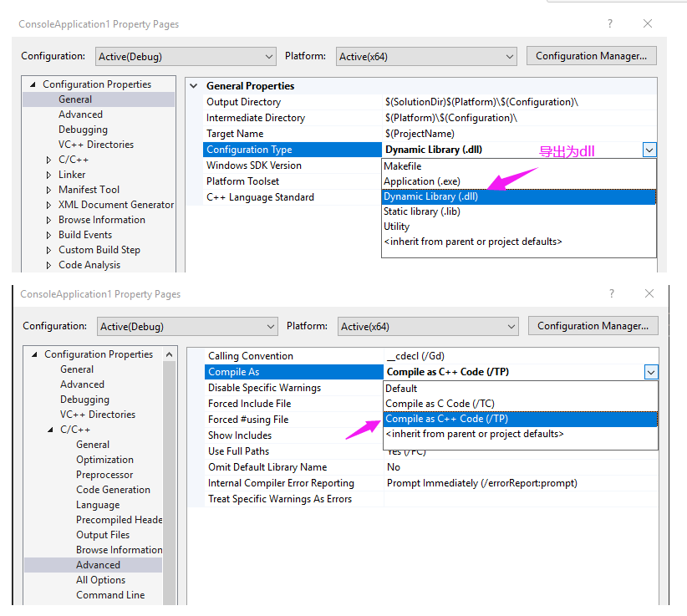The image size is (687, 616).
Task: Select Code Generation in the tree
Action: [113, 490]
